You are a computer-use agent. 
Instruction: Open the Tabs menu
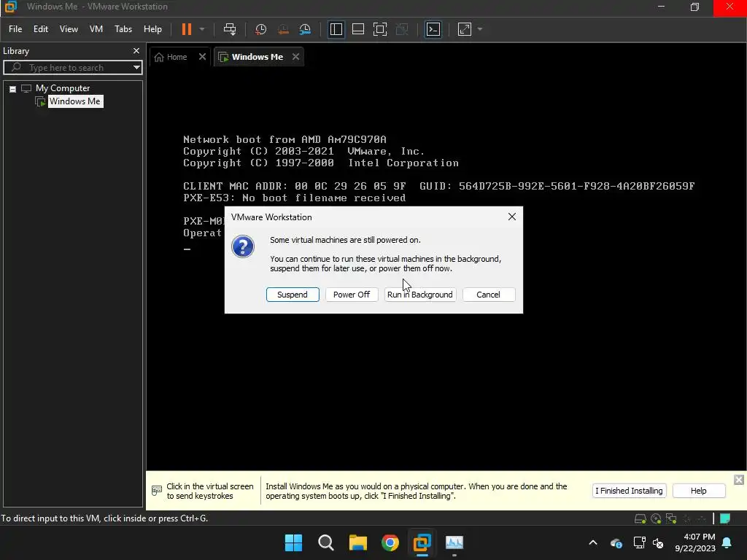[x=123, y=29]
